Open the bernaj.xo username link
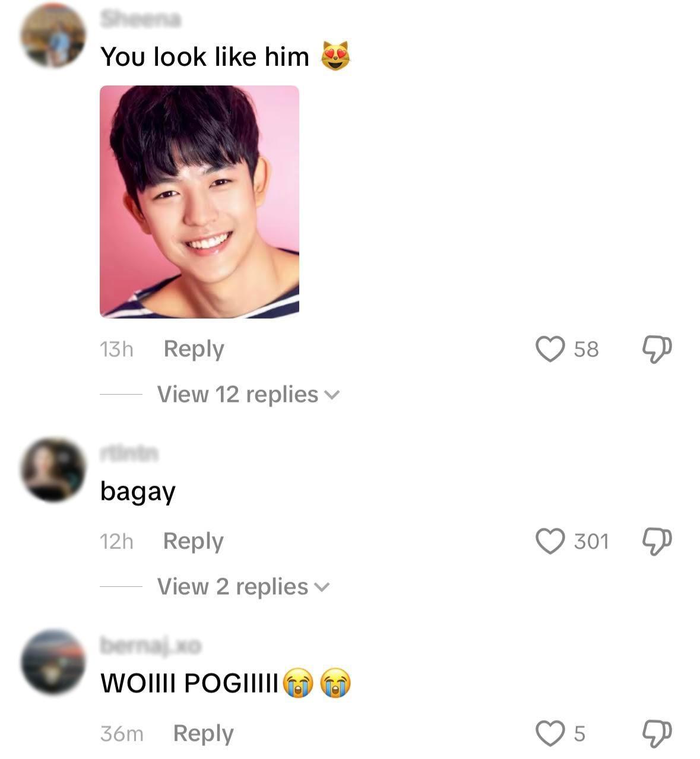 click(151, 645)
